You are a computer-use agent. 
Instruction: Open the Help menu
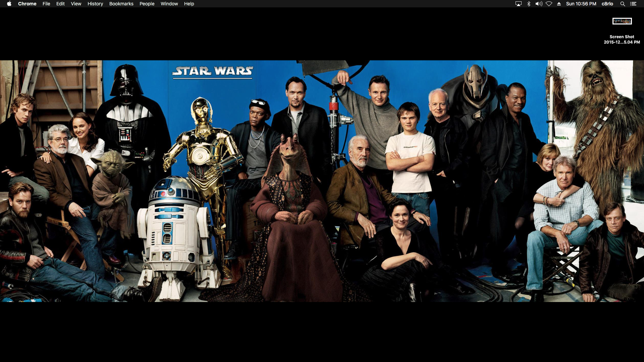pos(189,4)
